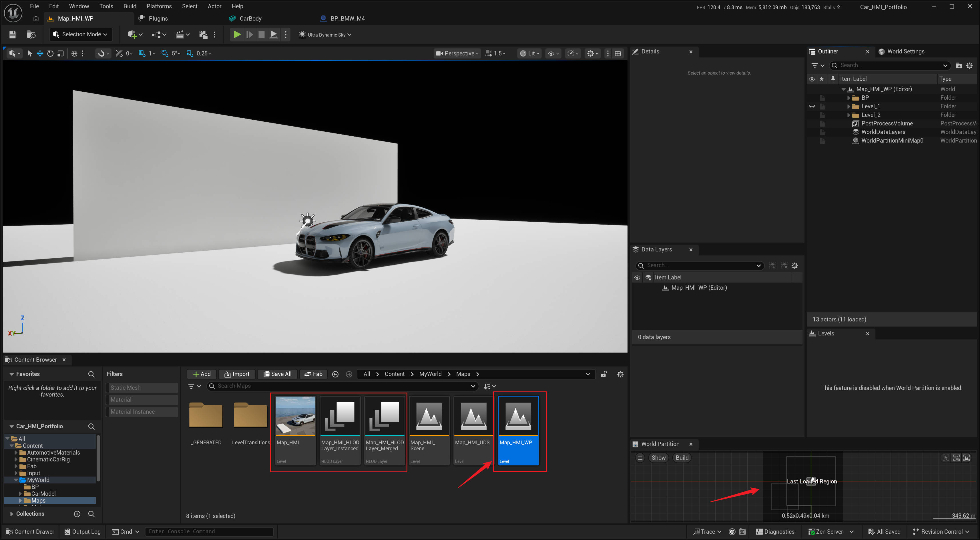980x540 pixels.
Task: Switch to the World Settings tab
Action: click(905, 51)
